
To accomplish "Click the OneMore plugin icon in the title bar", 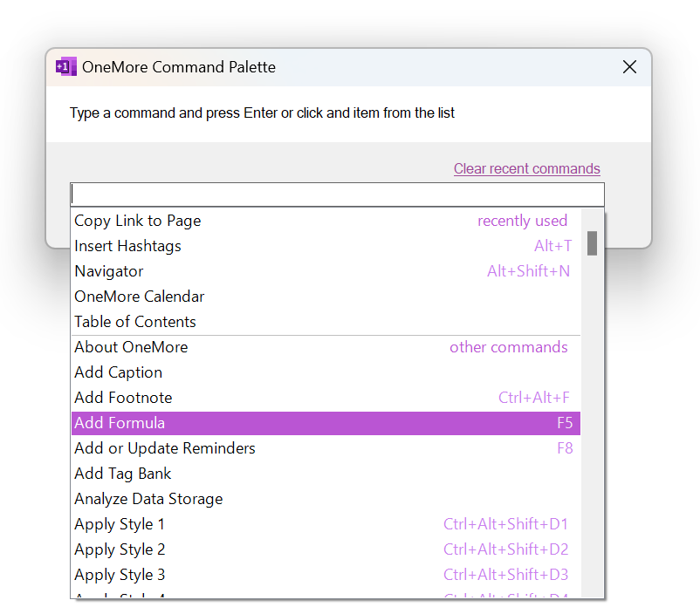I will 65,66.
